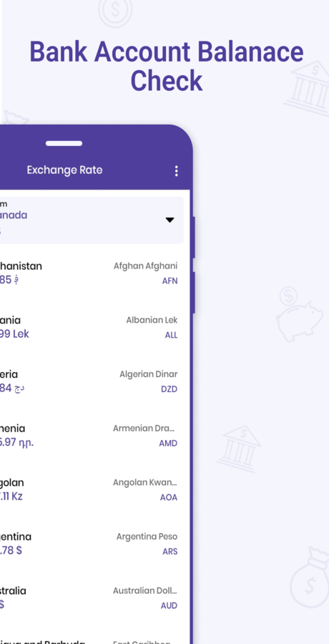
Task: Click the money bag icon at lower right
Action: (309, 578)
